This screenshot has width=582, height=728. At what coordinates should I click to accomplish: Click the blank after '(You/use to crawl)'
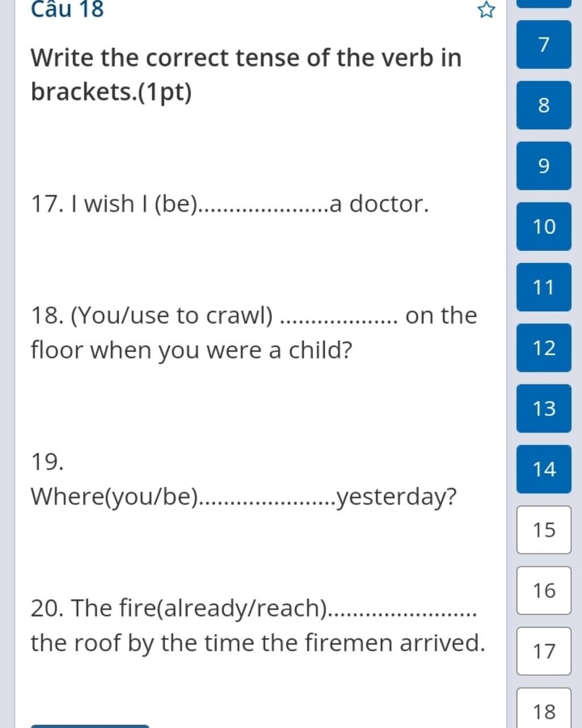coord(340,316)
